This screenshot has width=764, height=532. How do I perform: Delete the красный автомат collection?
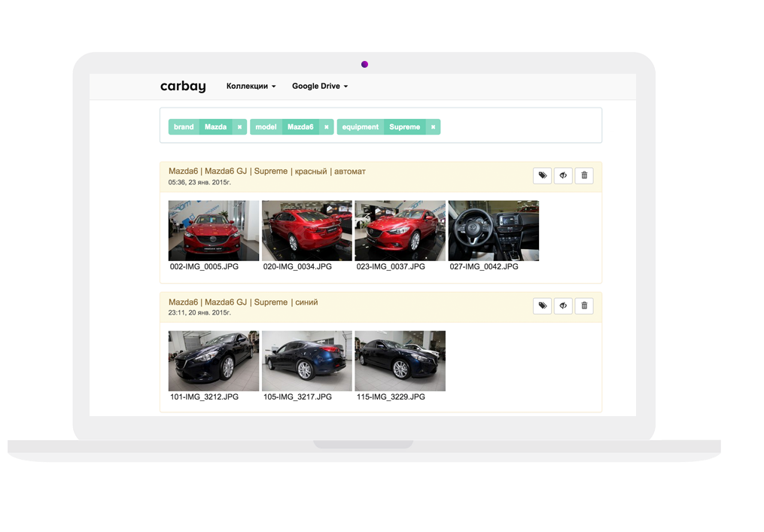(584, 175)
